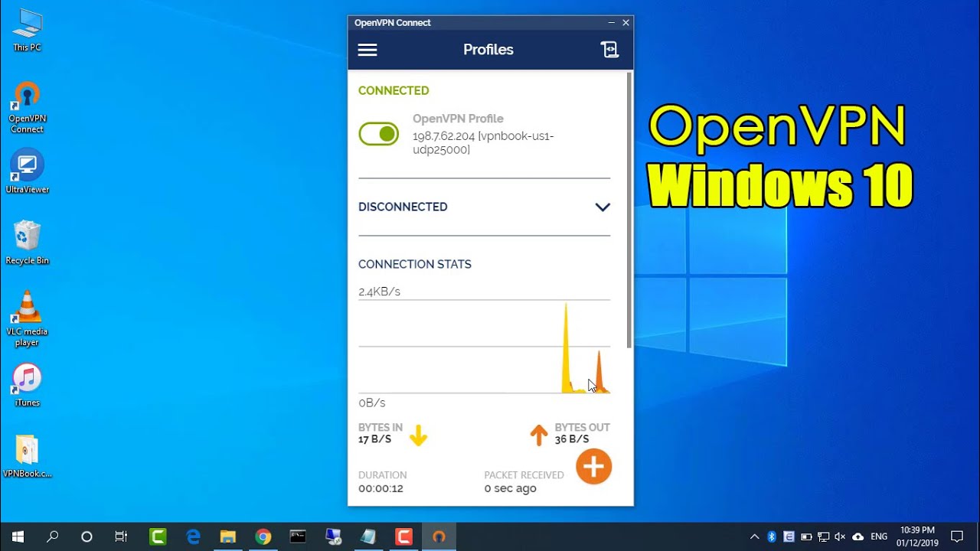Click the CONNECTION STATS heading
The width and height of the screenshot is (980, 551).
[x=415, y=264]
